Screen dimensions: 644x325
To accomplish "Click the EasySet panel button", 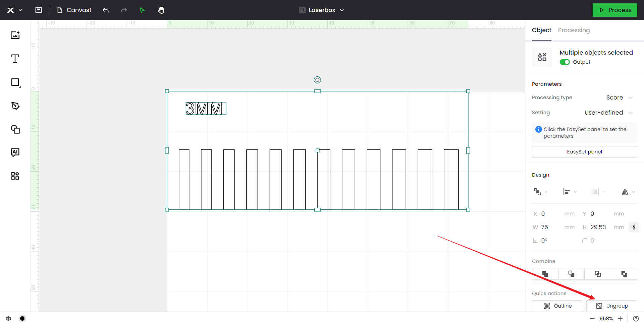I will 584,152.
